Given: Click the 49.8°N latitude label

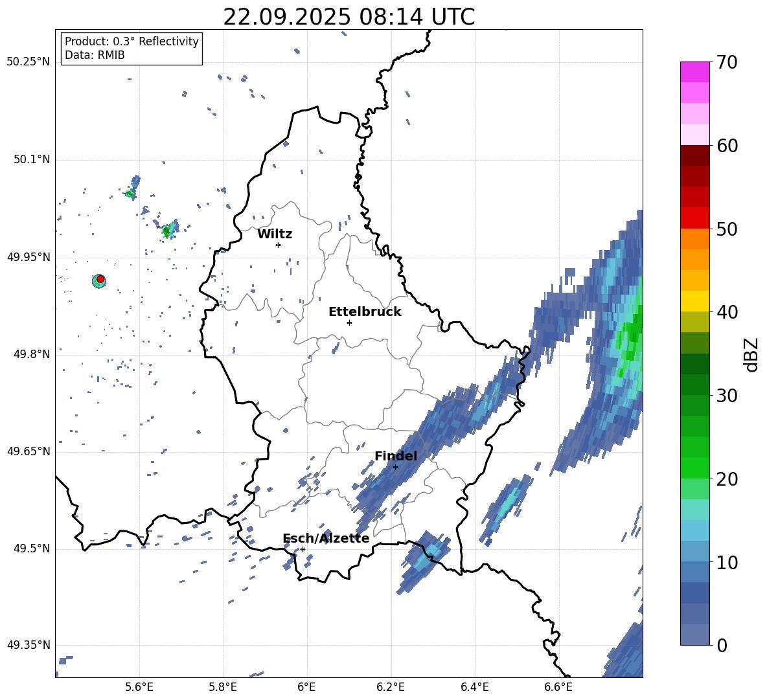Looking at the screenshot, I should coord(32,354).
